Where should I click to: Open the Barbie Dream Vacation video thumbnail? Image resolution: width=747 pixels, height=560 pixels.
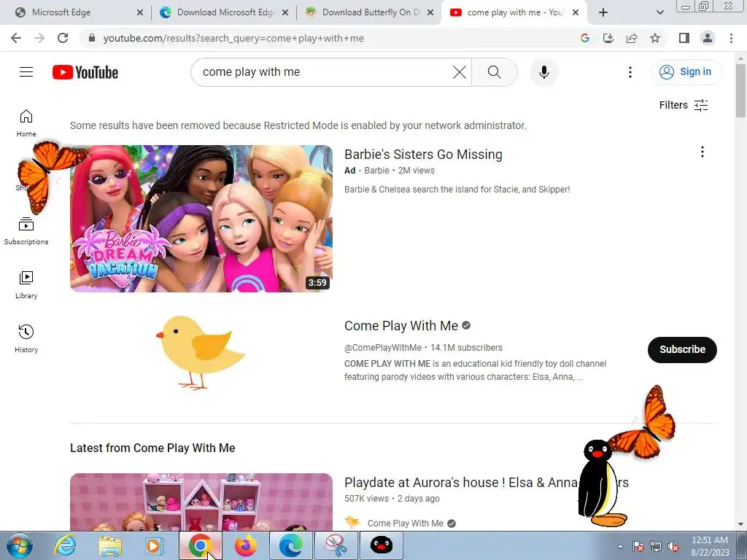(201, 219)
